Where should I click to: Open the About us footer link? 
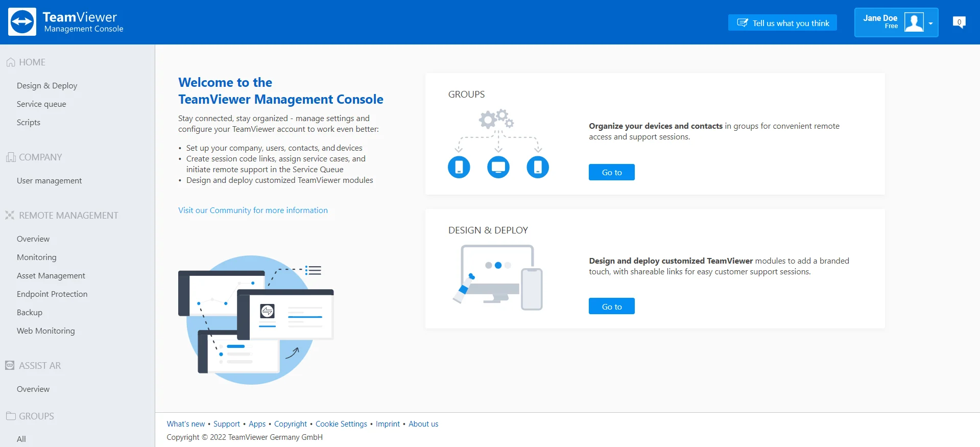click(423, 424)
